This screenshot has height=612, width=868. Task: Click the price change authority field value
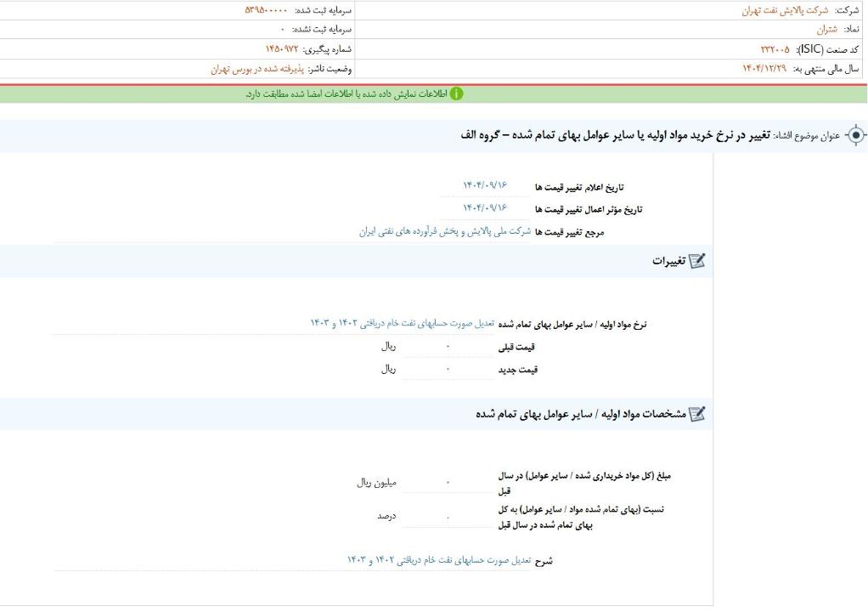445,231
